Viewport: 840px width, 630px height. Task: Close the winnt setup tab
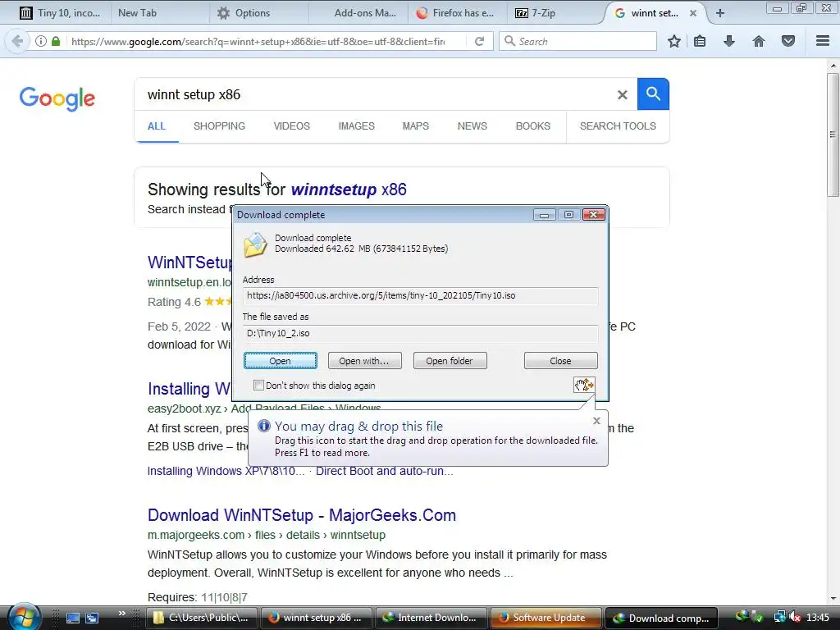(693, 13)
